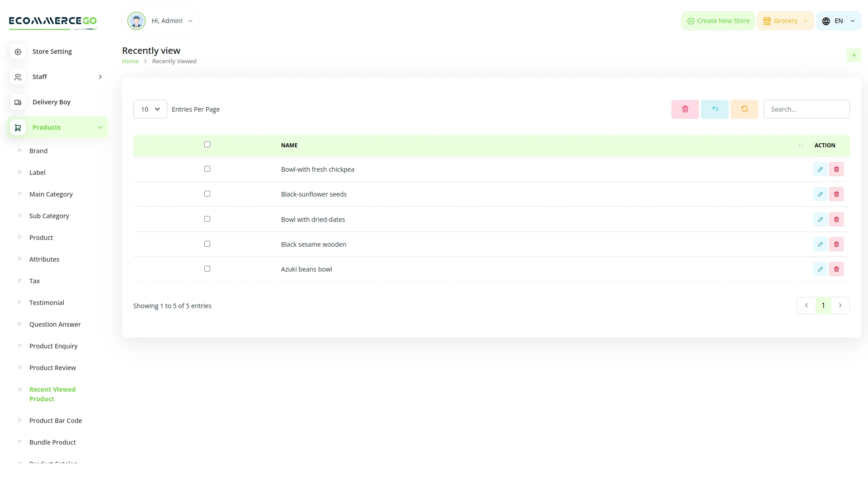Select the checkbox beside 'Bowl with dried-dates'

(207, 219)
